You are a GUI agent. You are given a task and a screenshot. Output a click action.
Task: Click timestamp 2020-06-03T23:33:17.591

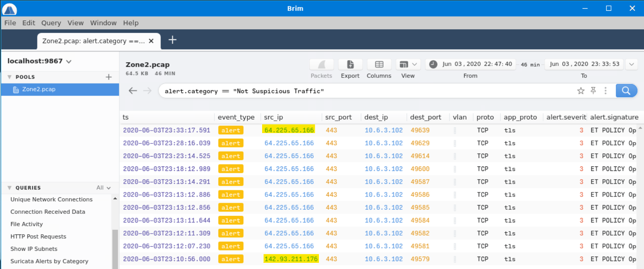click(x=167, y=130)
